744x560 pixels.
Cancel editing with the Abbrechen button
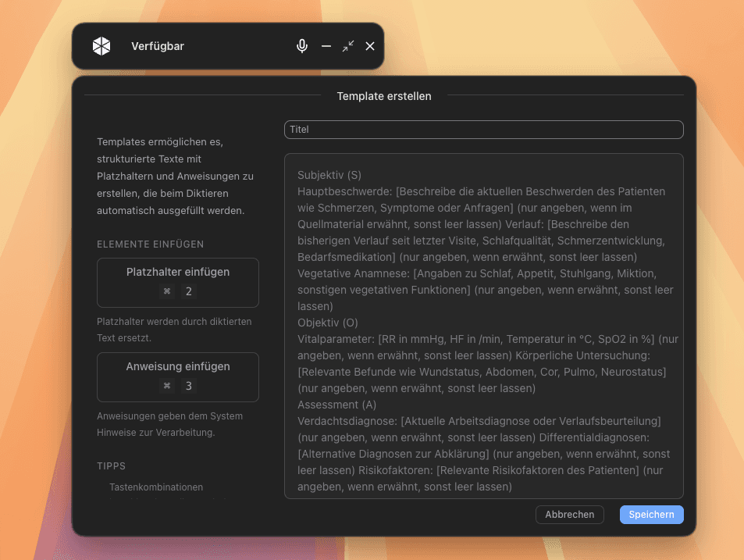point(569,514)
